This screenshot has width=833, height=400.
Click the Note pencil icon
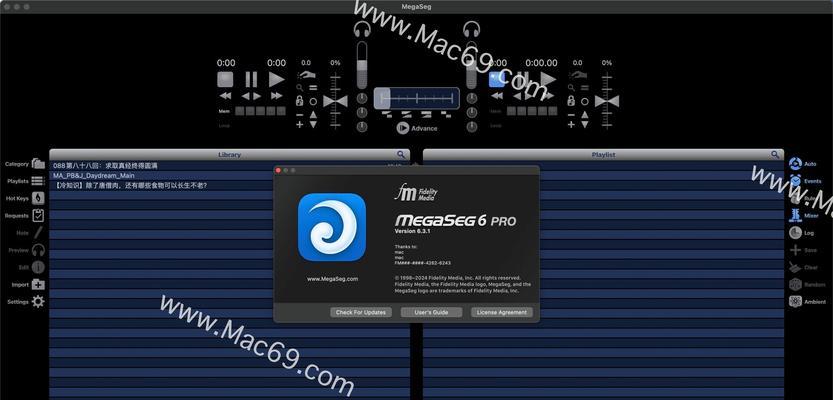[38, 233]
